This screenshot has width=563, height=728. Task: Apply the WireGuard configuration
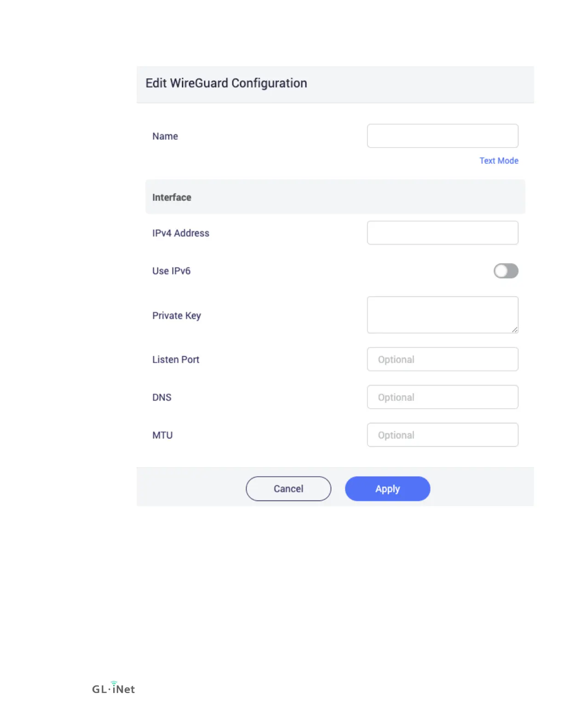tap(387, 489)
